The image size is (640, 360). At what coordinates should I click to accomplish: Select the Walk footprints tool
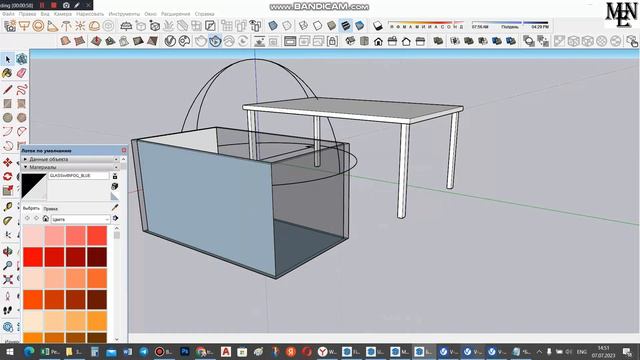pyautogui.click(x=7, y=311)
